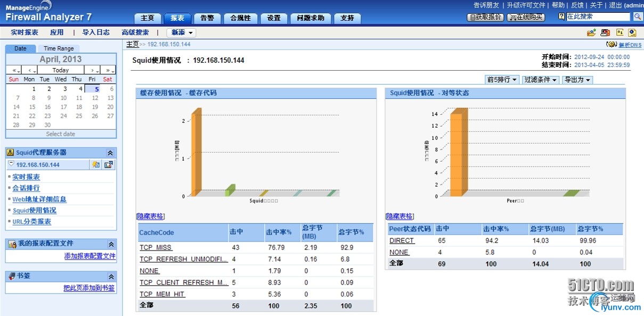Open the 过滤条件 dropdown
Screen dimensions: 644x316
point(540,80)
